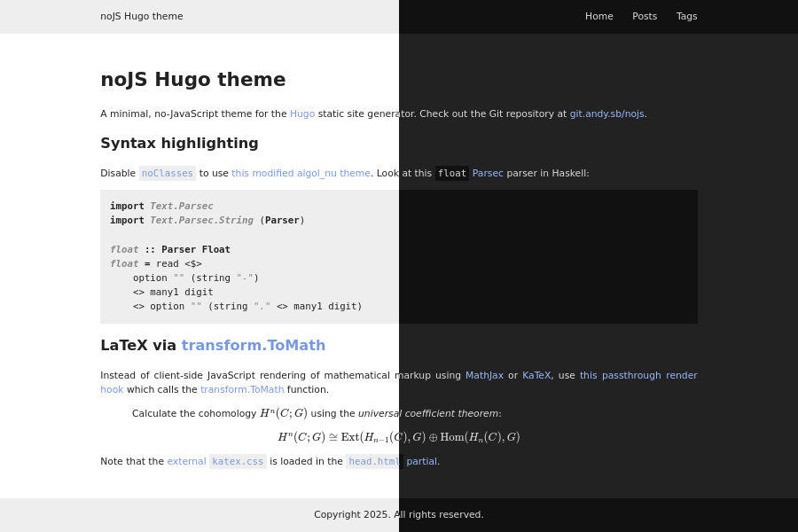Open the passthrough render hook link

(x=638, y=375)
